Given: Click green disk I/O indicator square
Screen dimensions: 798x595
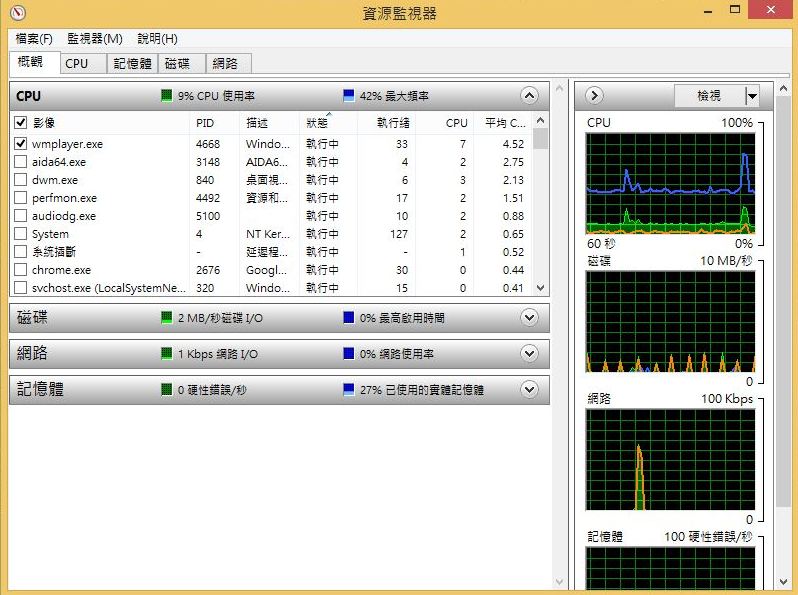Looking at the screenshot, I should pyautogui.click(x=166, y=318).
